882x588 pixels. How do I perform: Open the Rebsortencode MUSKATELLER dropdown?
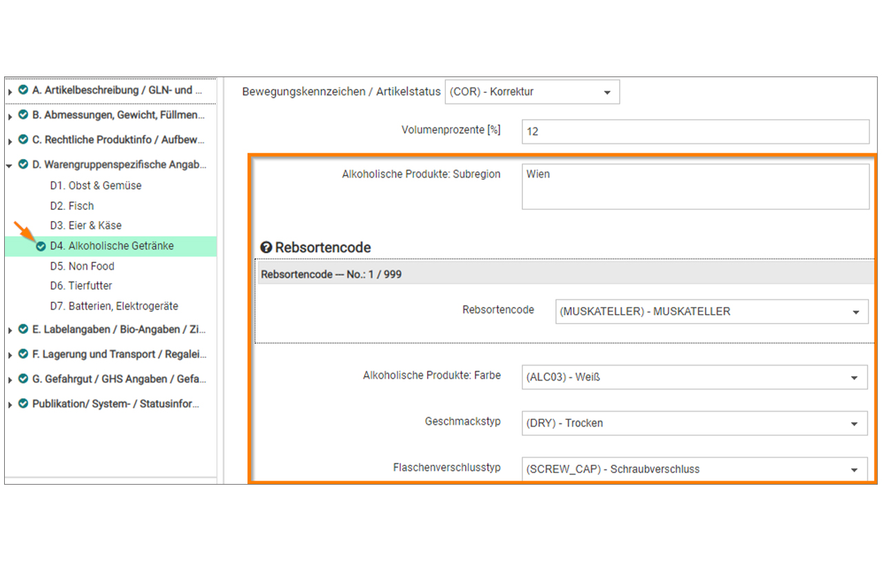coord(712,312)
